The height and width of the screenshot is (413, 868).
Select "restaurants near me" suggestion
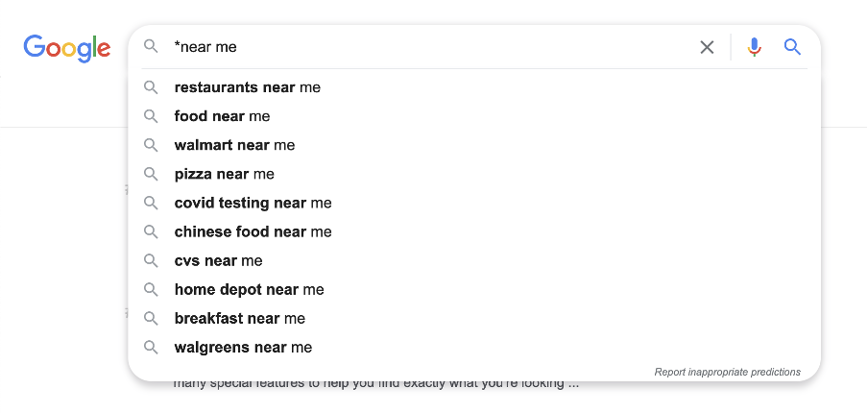[474, 87]
